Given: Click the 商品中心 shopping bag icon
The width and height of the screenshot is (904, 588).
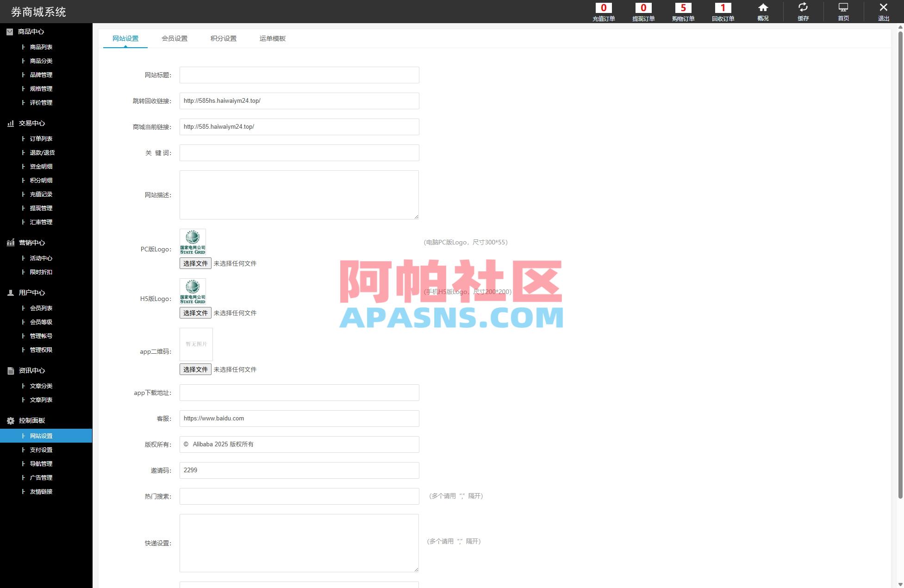Looking at the screenshot, I should (10, 31).
